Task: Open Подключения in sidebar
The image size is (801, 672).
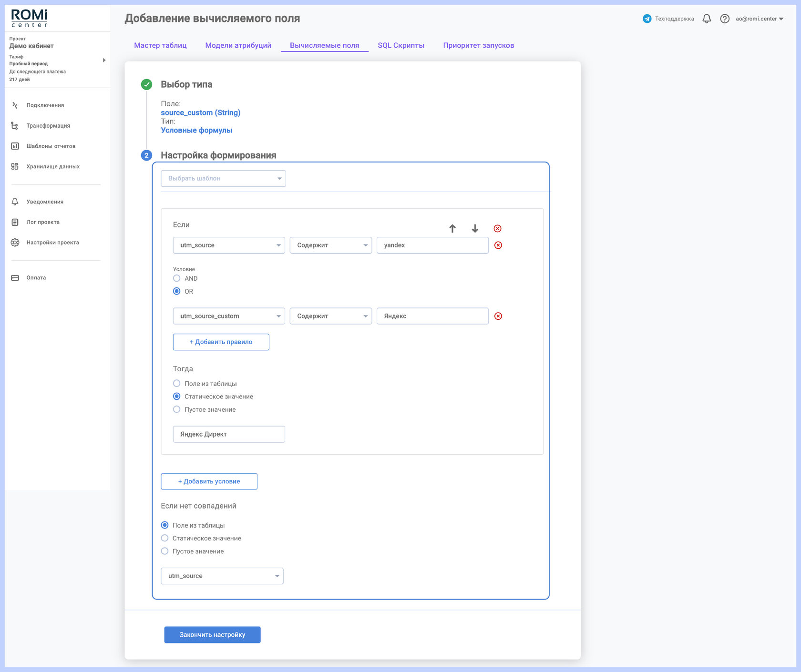Action: tap(45, 105)
